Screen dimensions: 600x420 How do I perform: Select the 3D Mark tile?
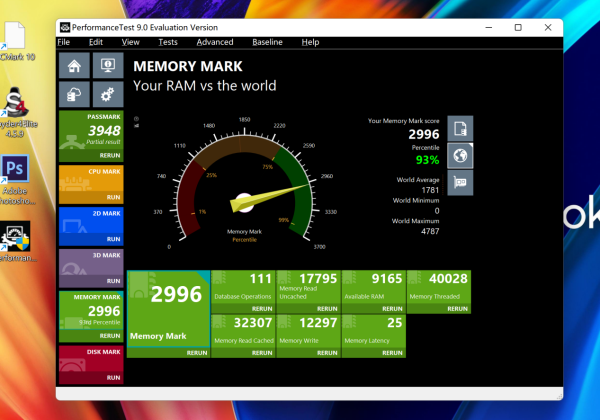point(91,262)
